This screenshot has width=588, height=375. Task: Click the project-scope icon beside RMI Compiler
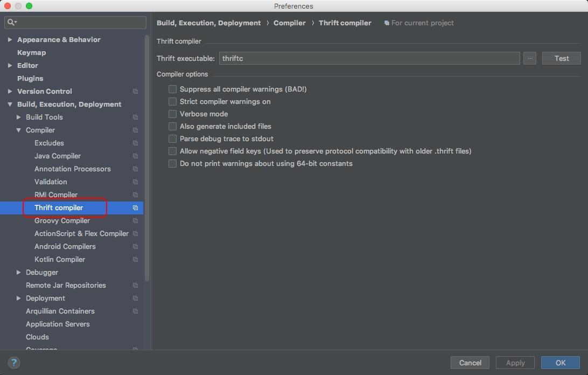click(x=135, y=195)
